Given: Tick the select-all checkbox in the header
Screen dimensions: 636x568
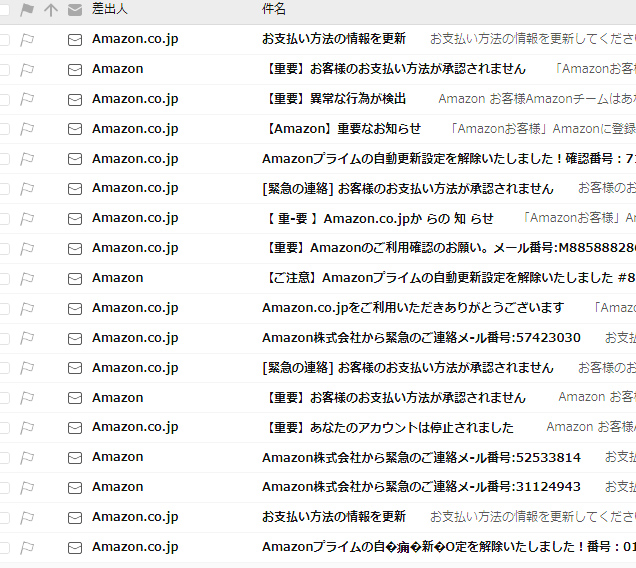Looking at the screenshot, I should tap(4, 10).
